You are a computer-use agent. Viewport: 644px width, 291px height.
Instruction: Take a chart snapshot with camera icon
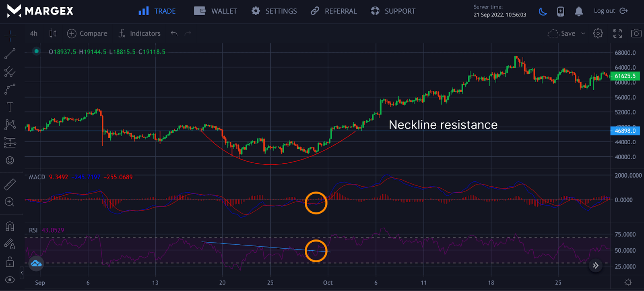click(636, 33)
